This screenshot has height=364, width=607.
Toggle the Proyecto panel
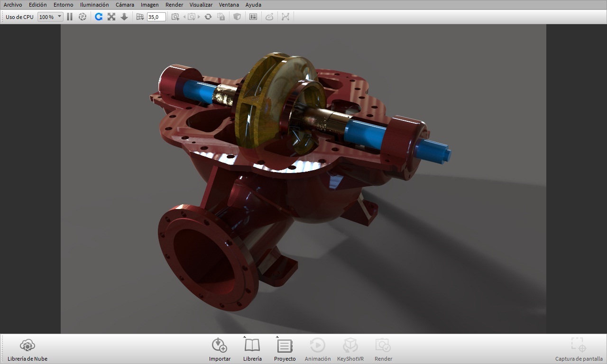coord(285,350)
